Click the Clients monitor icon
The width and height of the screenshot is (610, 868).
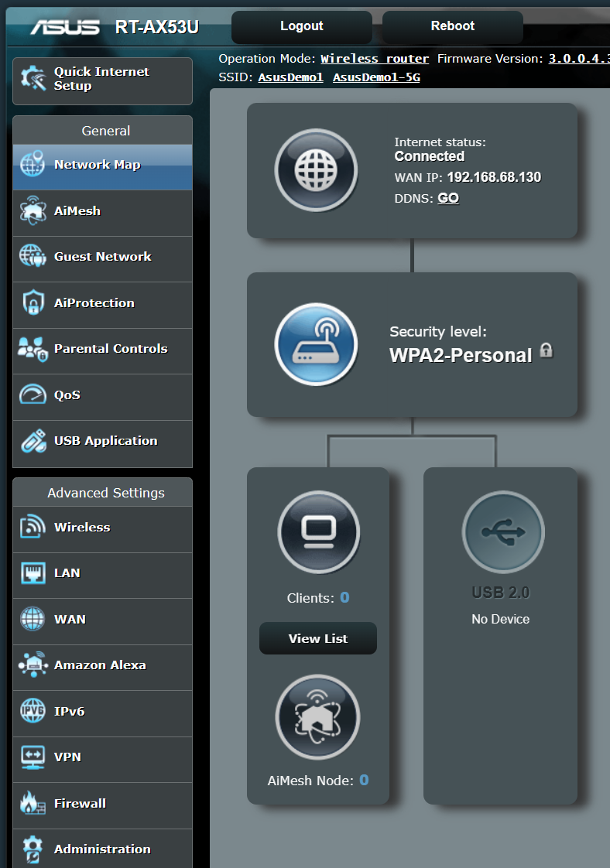pos(319,531)
